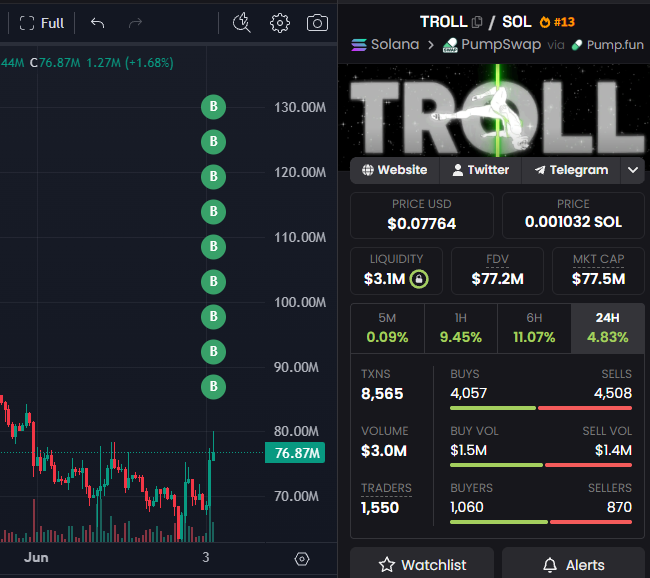This screenshot has height=578, width=650.
Task: Click lowest B buy marker below 90.00M
Action: tap(213, 386)
